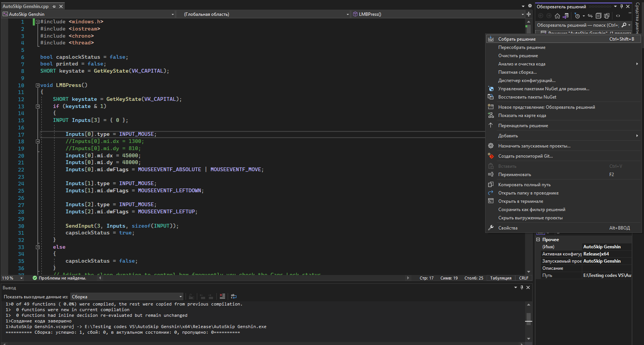Click the Solution Explorer search input field

(578, 25)
